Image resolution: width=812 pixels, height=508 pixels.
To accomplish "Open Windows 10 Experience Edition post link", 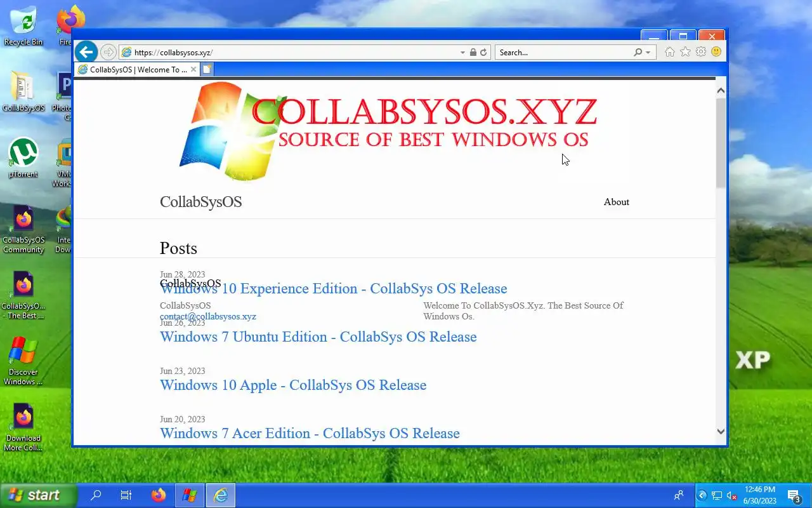I will click(333, 288).
